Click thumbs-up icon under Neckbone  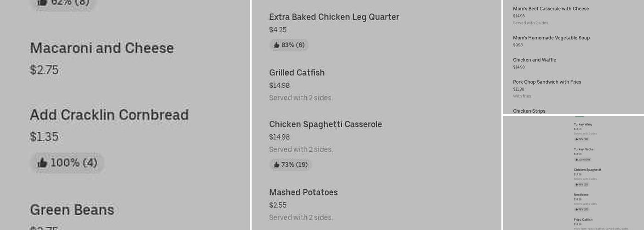coord(577,209)
